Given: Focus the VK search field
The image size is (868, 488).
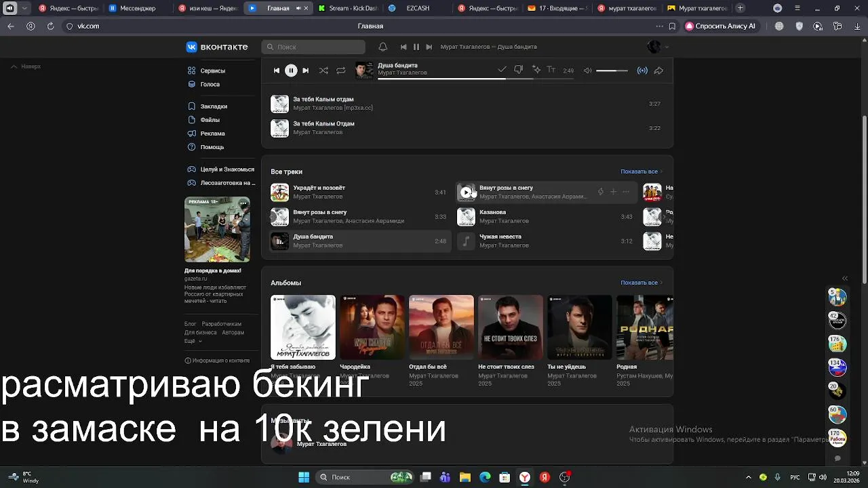Looking at the screenshot, I should (313, 47).
